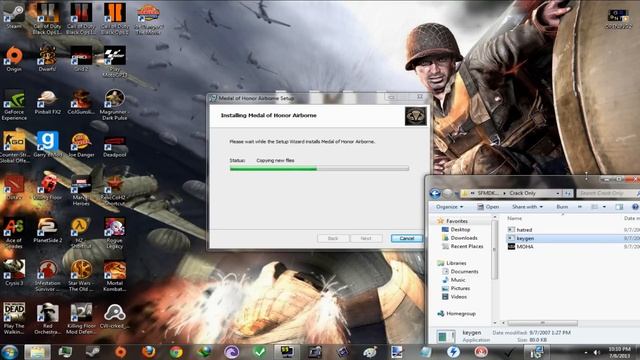The image size is (640, 360).
Task: Open the Crysis 3 desktop shortcut
Action: tap(14, 272)
